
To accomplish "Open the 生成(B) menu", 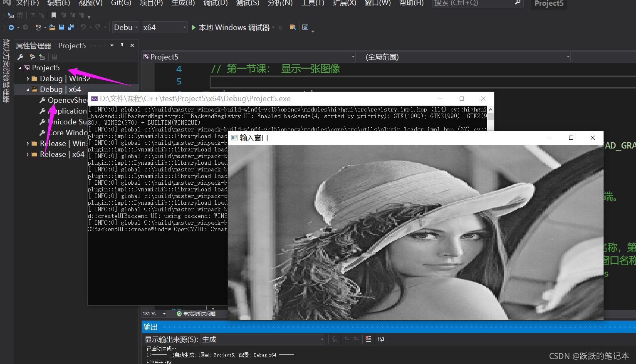I will pos(183,3).
